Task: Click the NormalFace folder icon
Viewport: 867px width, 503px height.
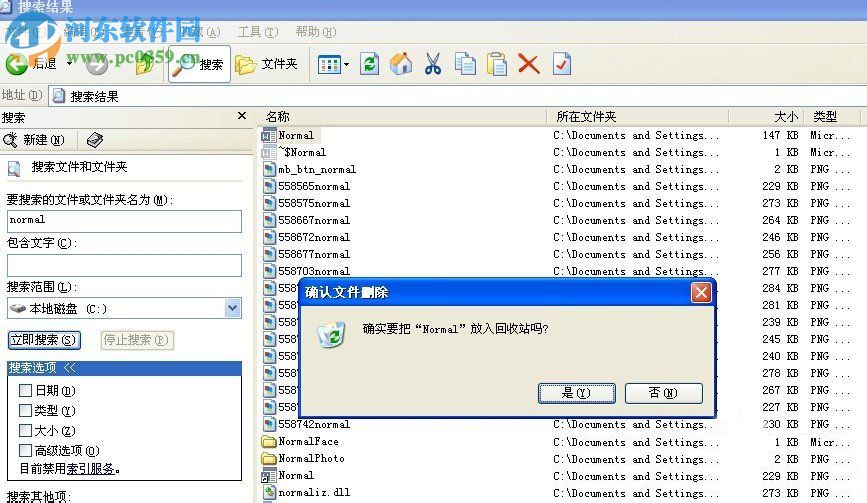Action: pos(269,442)
